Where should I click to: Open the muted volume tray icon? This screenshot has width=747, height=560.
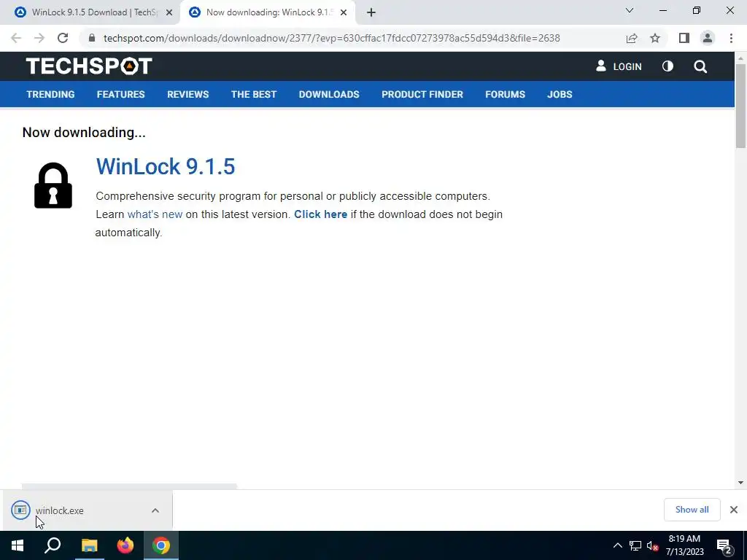(x=652, y=545)
